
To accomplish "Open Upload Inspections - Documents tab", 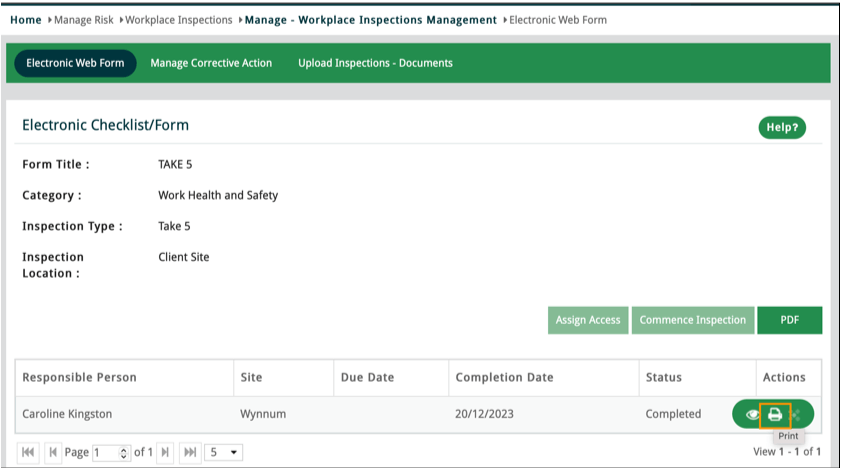I will pyautogui.click(x=375, y=63).
